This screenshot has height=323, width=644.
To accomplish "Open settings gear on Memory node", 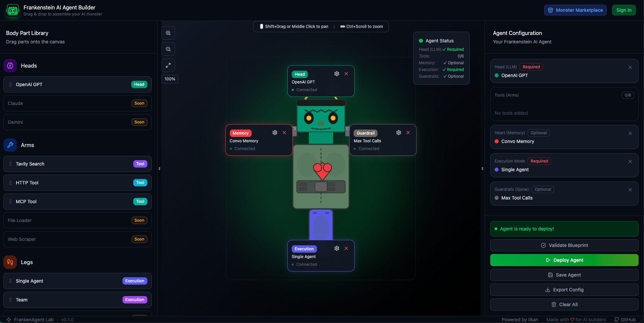I will 275,133.
